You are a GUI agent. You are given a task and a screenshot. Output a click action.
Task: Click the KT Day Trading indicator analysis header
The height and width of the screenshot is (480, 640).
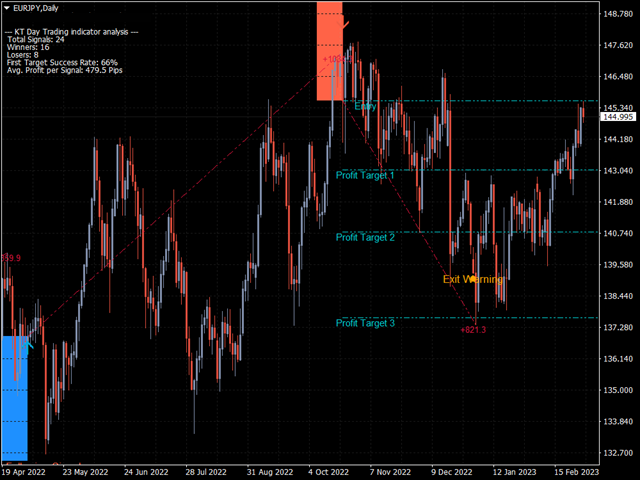point(71,32)
